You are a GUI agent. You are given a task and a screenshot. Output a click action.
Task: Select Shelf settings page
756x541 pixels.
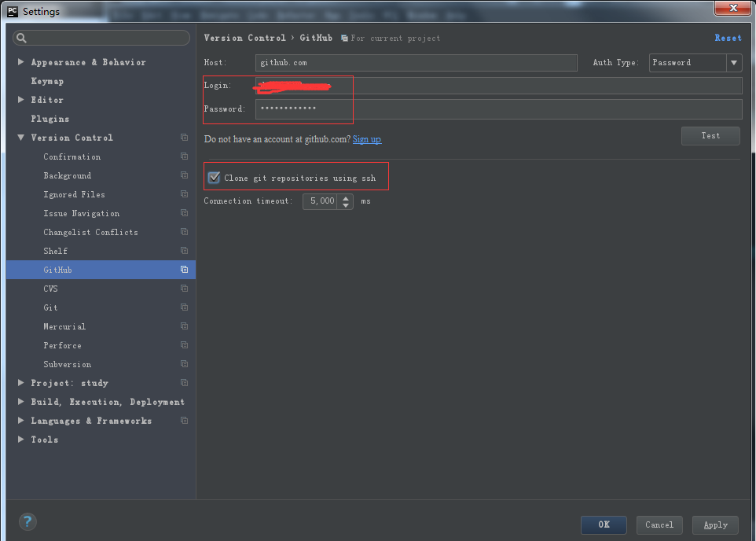(x=56, y=251)
